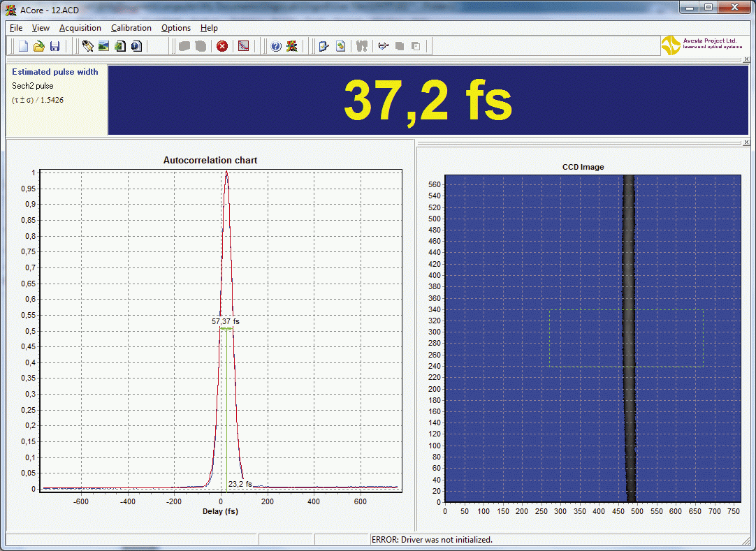This screenshot has height=551, width=756.
Task: Close the Estimated pulse width panel
Action: tap(746, 59)
